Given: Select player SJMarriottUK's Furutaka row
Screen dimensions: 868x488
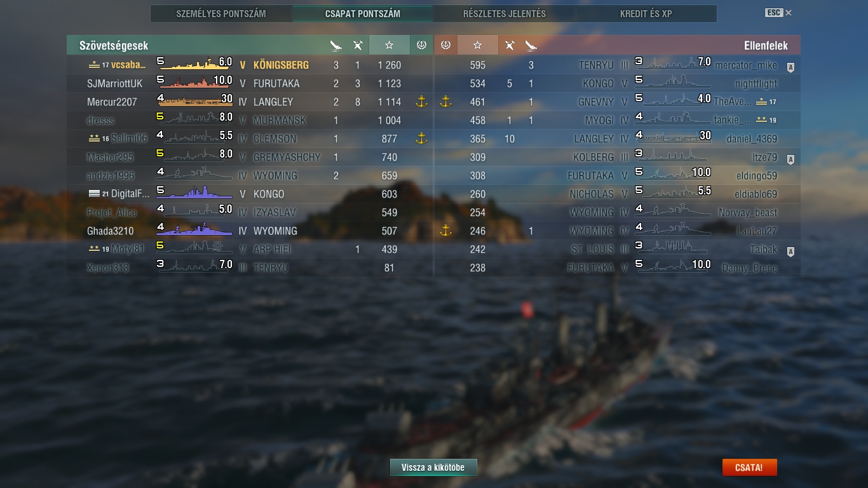Looking at the screenshot, I should click(250, 83).
